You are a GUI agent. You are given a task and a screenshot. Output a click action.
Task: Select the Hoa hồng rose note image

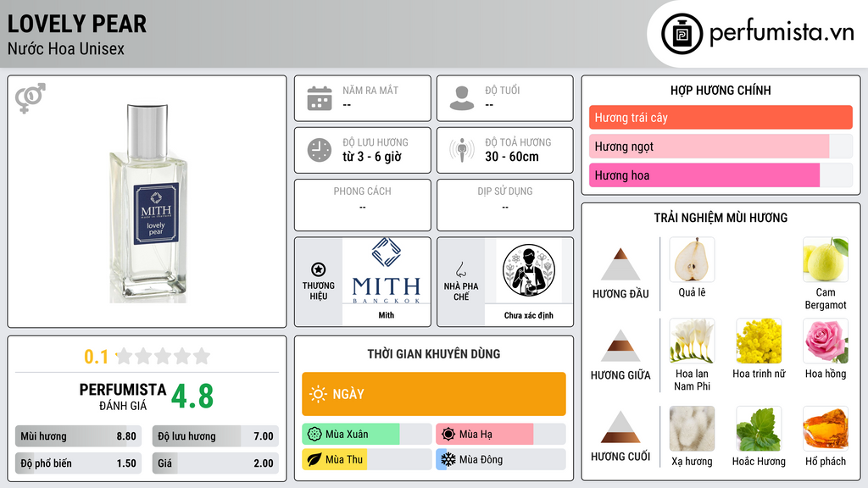pos(826,341)
